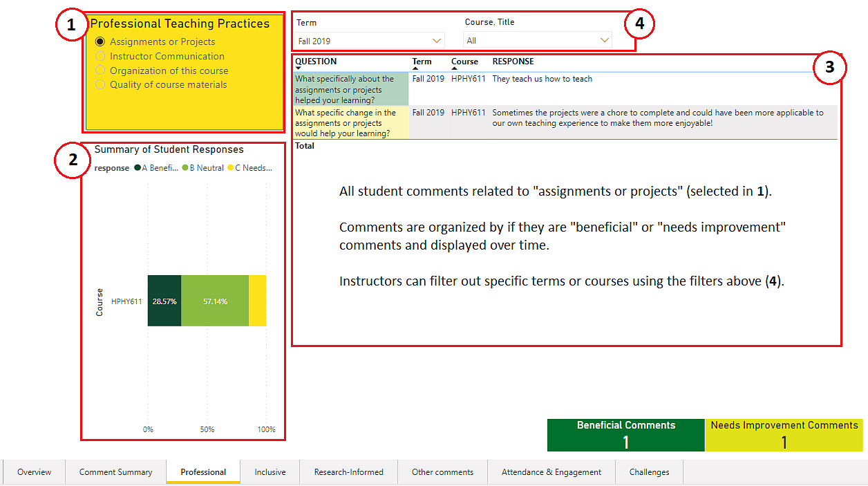
Task: Go to the Challenges tab
Action: click(x=649, y=472)
